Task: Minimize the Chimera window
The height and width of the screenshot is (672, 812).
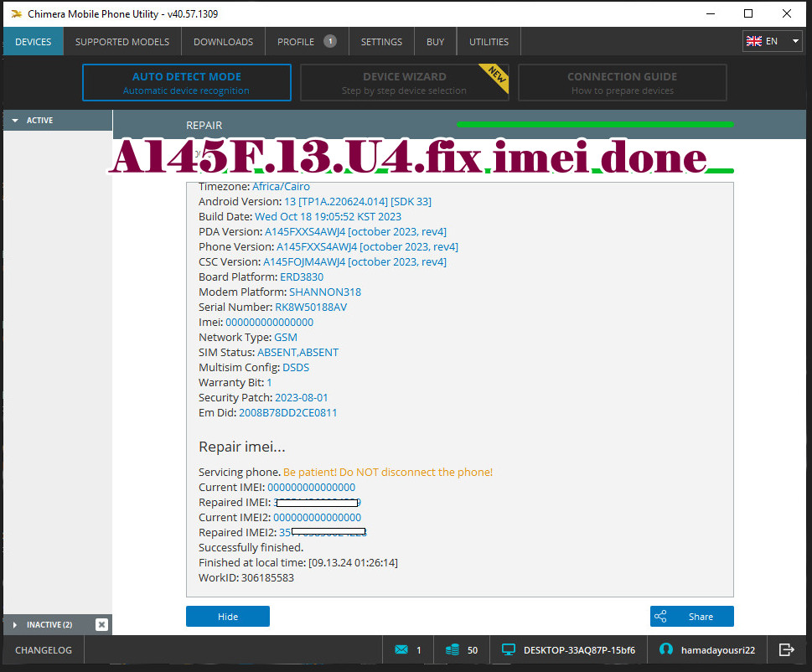Action: pyautogui.click(x=711, y=13)
